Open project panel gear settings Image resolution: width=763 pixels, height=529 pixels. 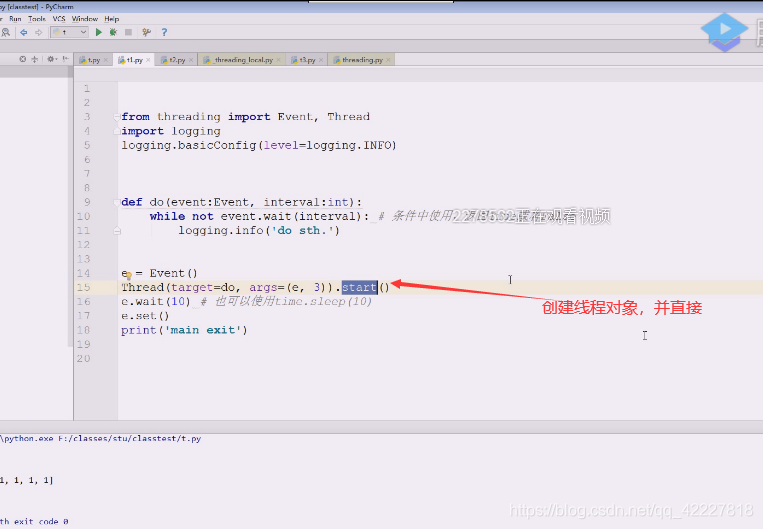(x=51, y=59)
